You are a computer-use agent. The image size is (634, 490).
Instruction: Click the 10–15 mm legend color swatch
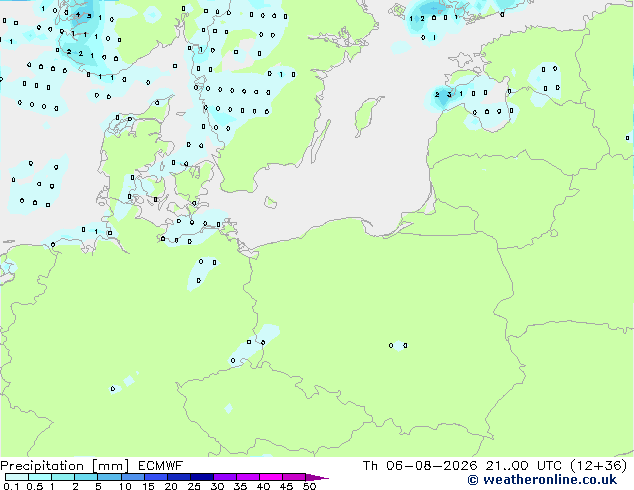point(132,477)
